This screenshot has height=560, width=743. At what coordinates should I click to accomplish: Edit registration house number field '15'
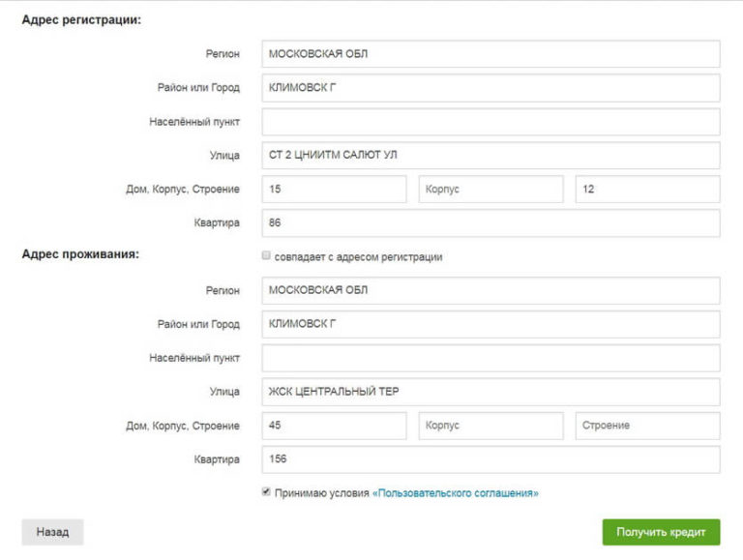tap(334, 190)
